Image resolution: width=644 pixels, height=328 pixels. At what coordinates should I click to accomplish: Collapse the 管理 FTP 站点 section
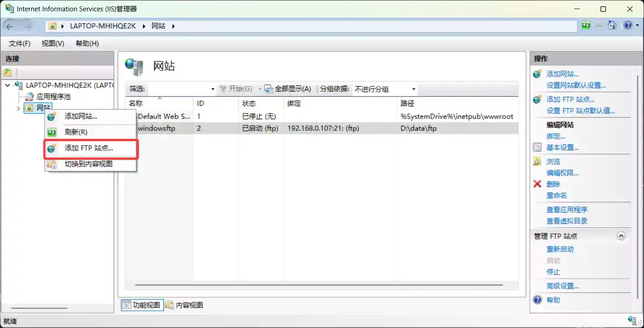621,236
